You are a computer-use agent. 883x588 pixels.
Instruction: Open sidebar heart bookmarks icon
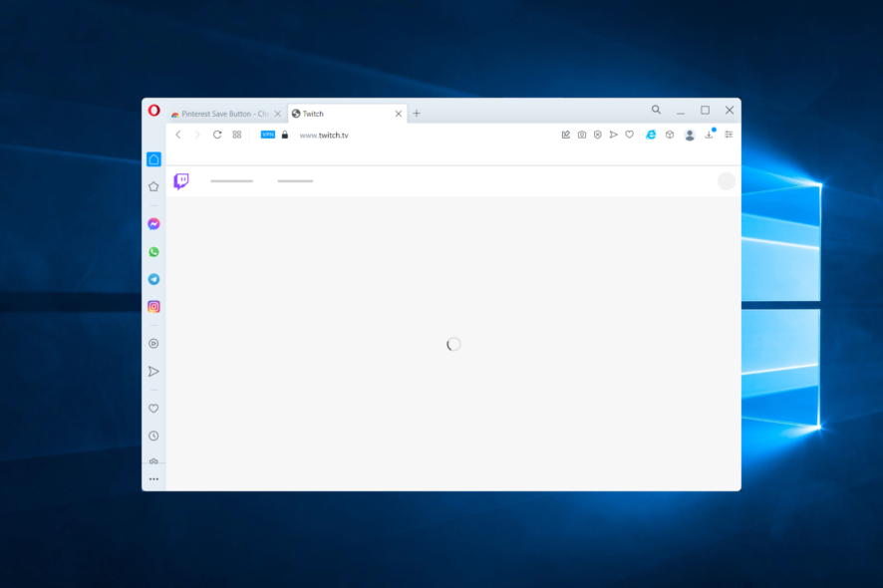(153, 409)
